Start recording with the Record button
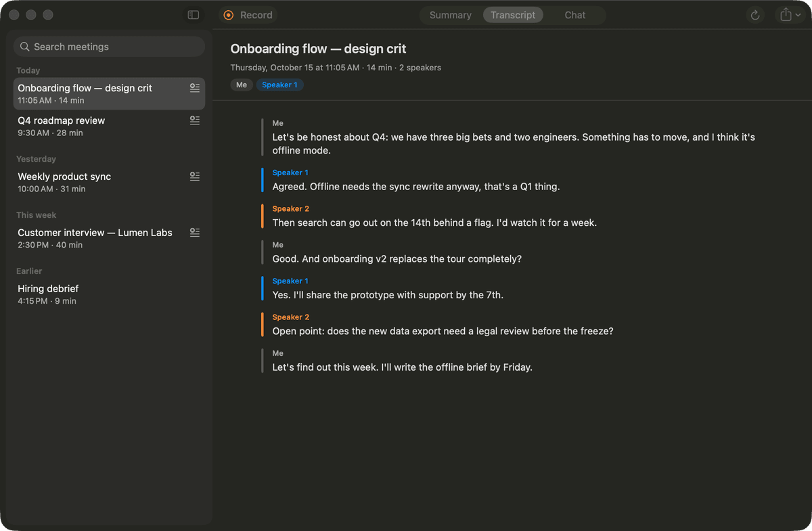This screenshot has height=531, width=812. [x=248, y=15]
